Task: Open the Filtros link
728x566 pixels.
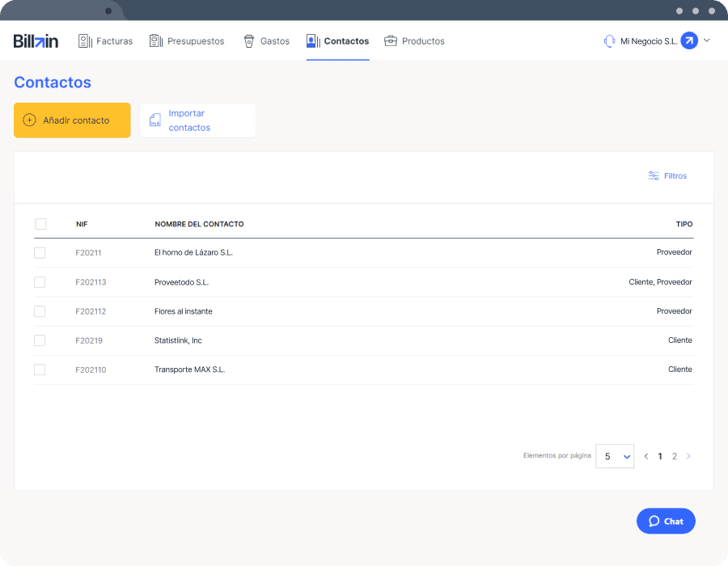Action: tap(667, 175)
